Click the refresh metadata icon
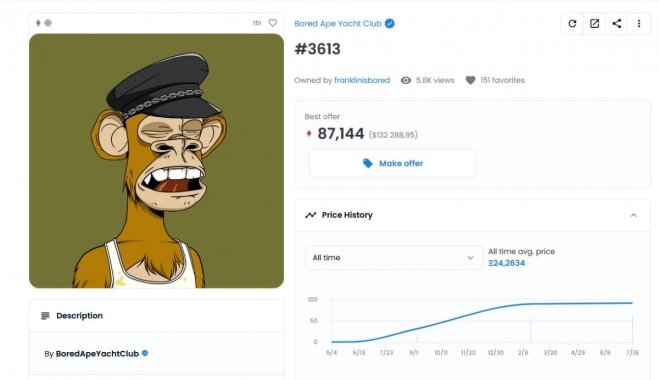 click(572, 24)
